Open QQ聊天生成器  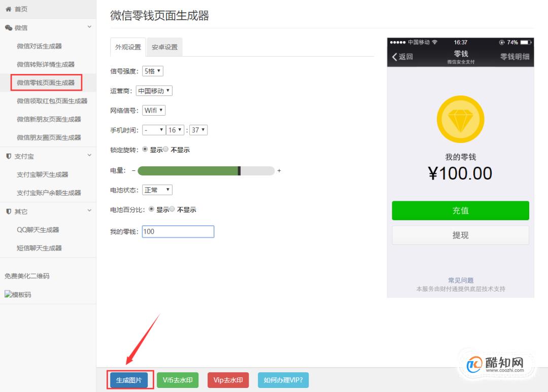[38, 230]
